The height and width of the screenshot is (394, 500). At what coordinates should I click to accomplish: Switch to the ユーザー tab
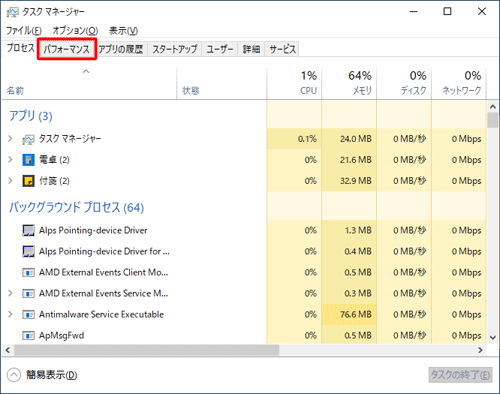tap(219, 49)
